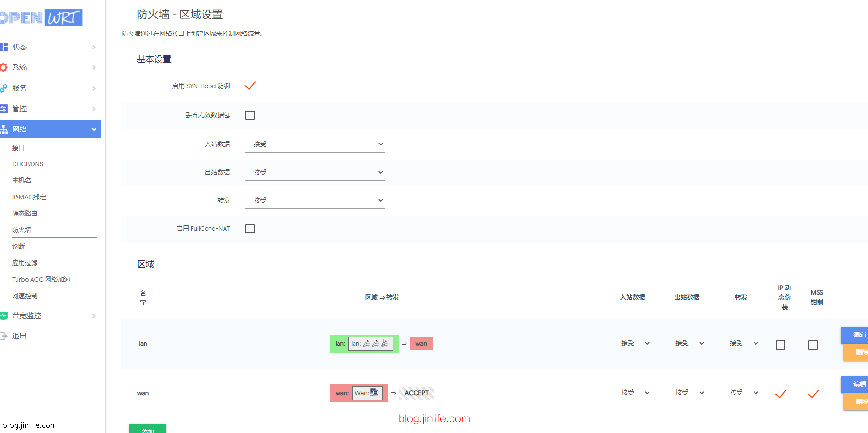Open wan zone 出站数据 dropdown
Screen dimensions: 868x433
(687, 393)
